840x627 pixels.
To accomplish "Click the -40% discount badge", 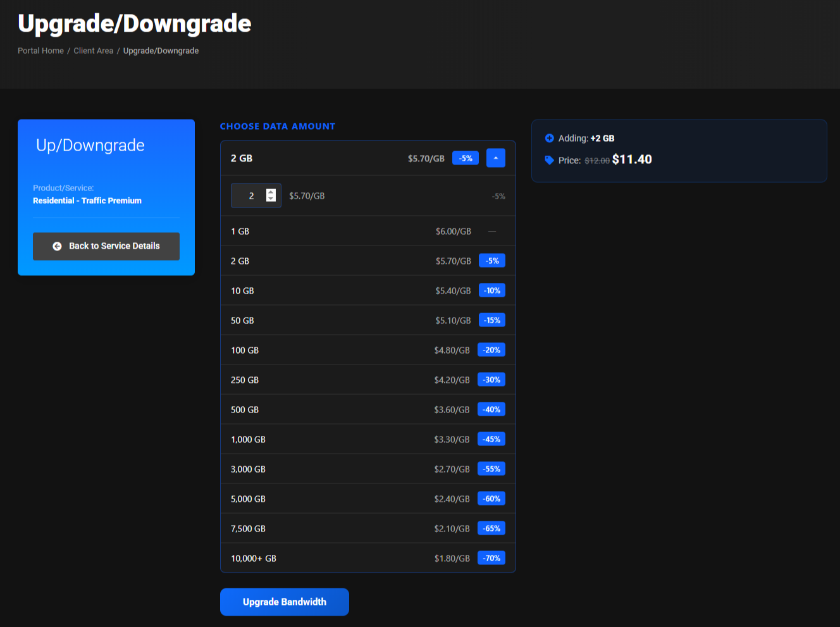I will pos(491,409).
